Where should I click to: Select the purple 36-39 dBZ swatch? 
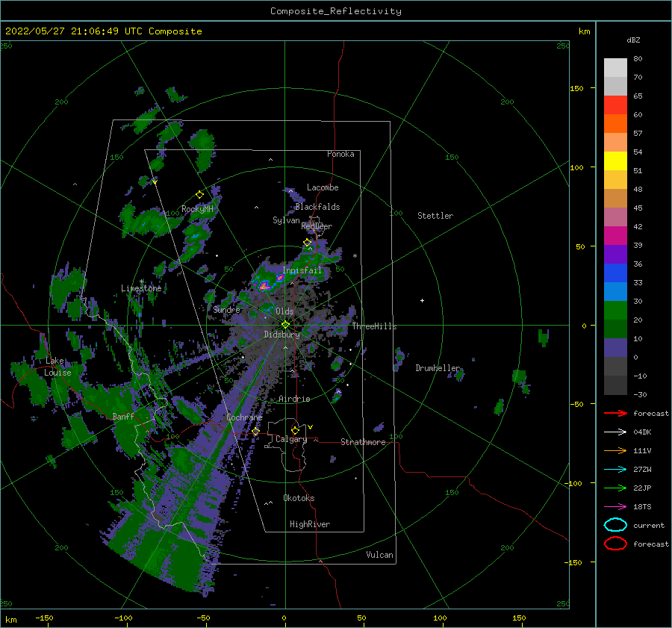pos(615,255)
